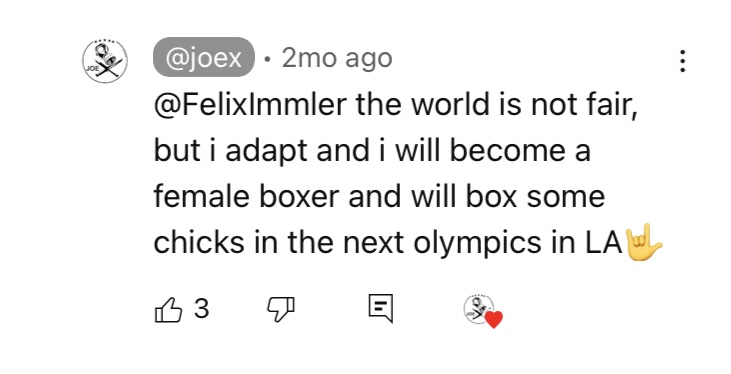The height and width of the screenshot is (374, 731).
Task: Click the dot separator before timestamp
Action: click(268, 59)
